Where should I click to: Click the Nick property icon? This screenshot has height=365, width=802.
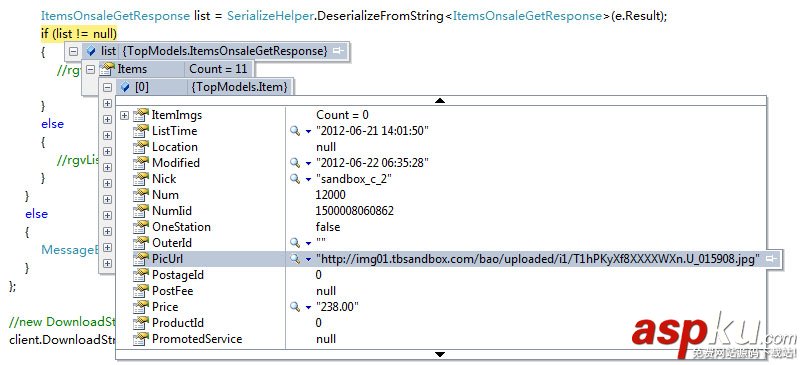click(141, 179)
